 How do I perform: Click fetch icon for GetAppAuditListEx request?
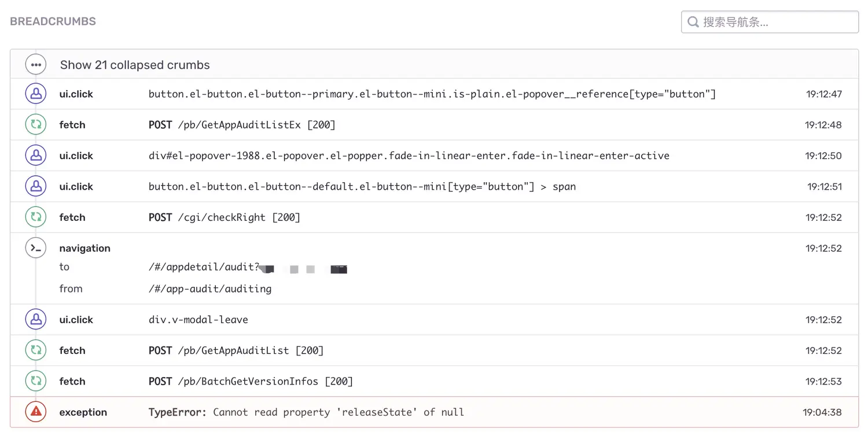36,125
